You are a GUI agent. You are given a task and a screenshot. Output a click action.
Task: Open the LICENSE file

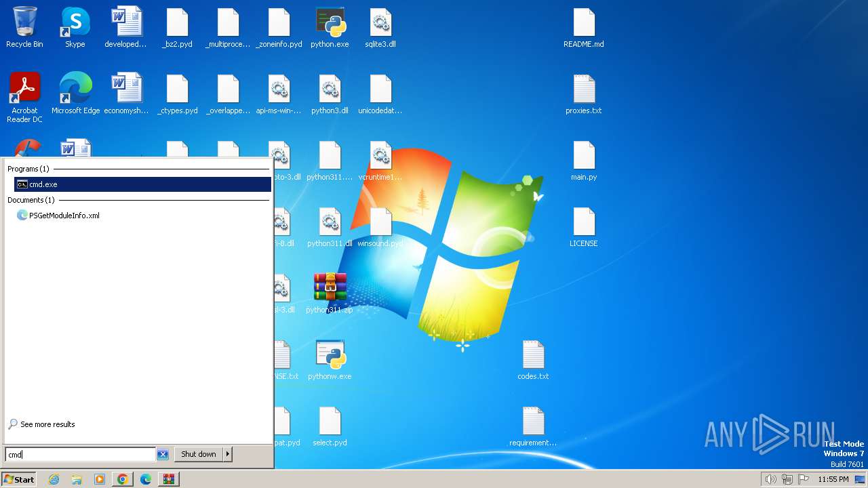coord(584,227)
